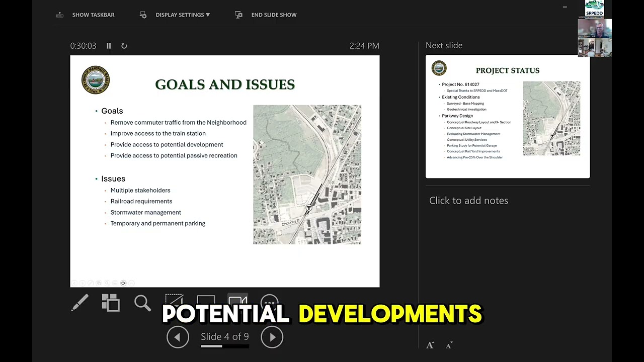
Task: Click the speaker's webcam video tile
Action: (595, 29)
